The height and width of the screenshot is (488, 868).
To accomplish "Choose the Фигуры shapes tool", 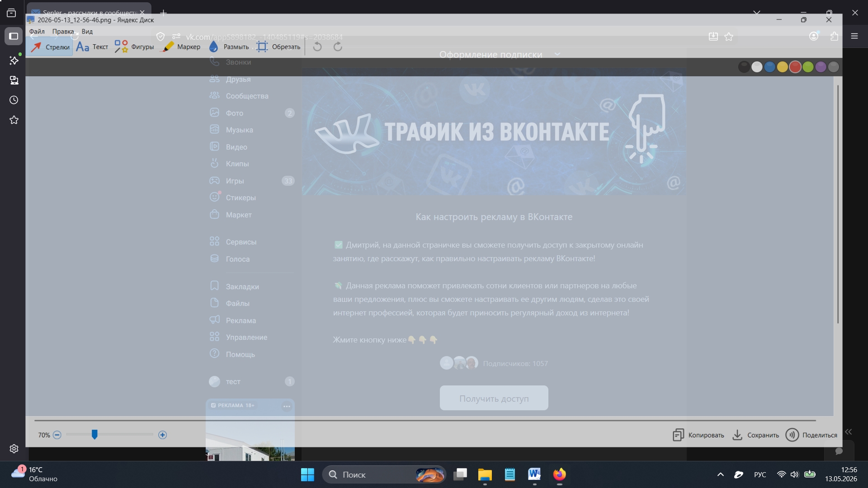I will click(x=134, y=47).
